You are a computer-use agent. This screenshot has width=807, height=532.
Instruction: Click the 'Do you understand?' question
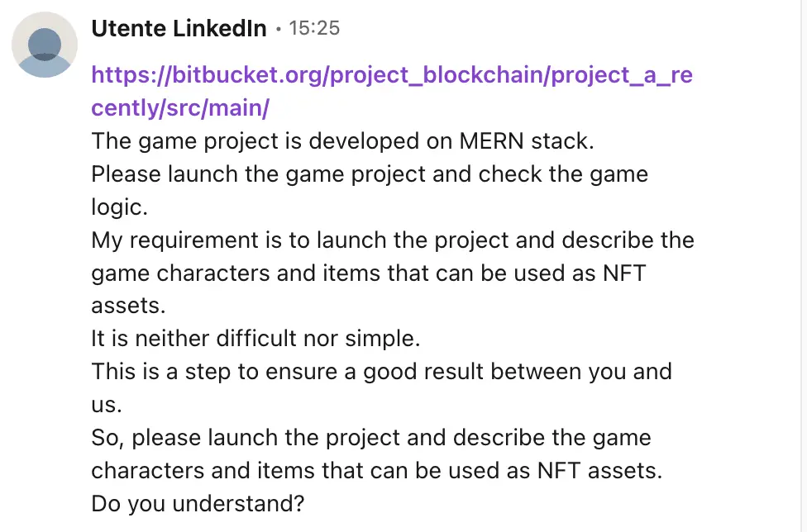point(198,504)
